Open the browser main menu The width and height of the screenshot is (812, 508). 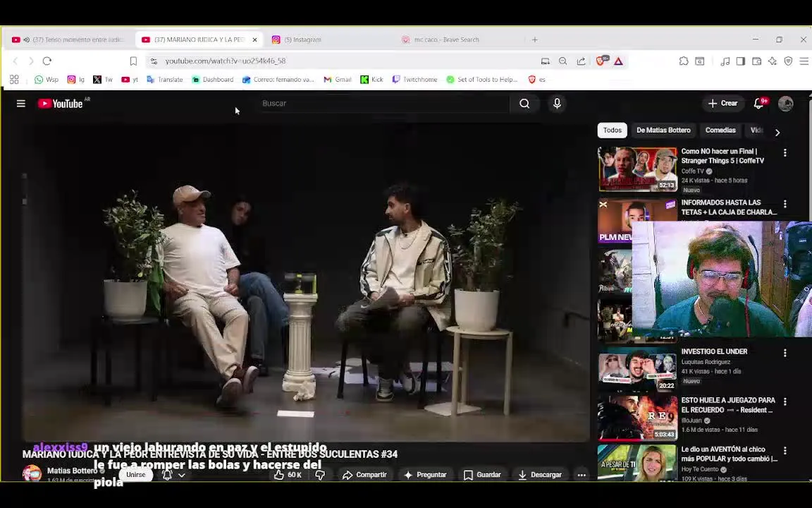(804, 61)
